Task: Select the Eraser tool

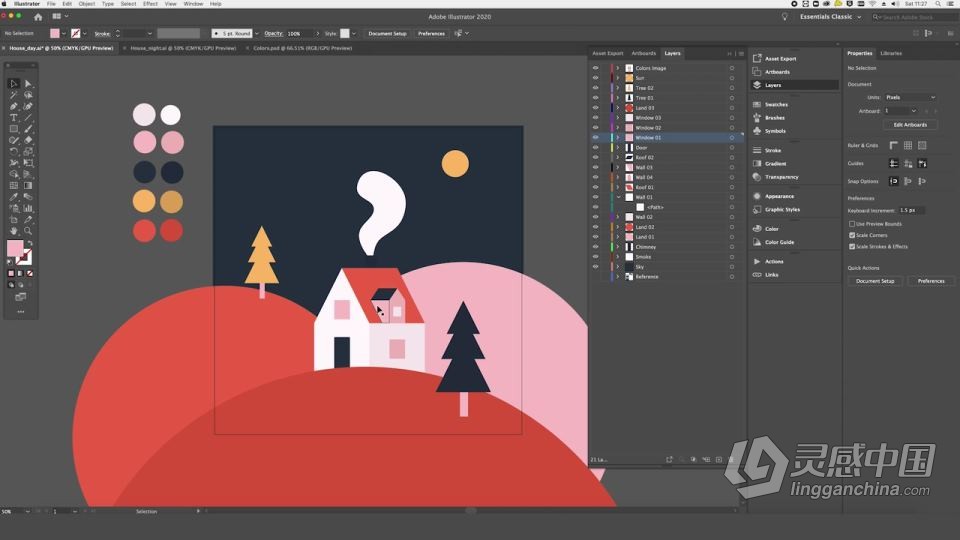Action: [x=28, y=140]
